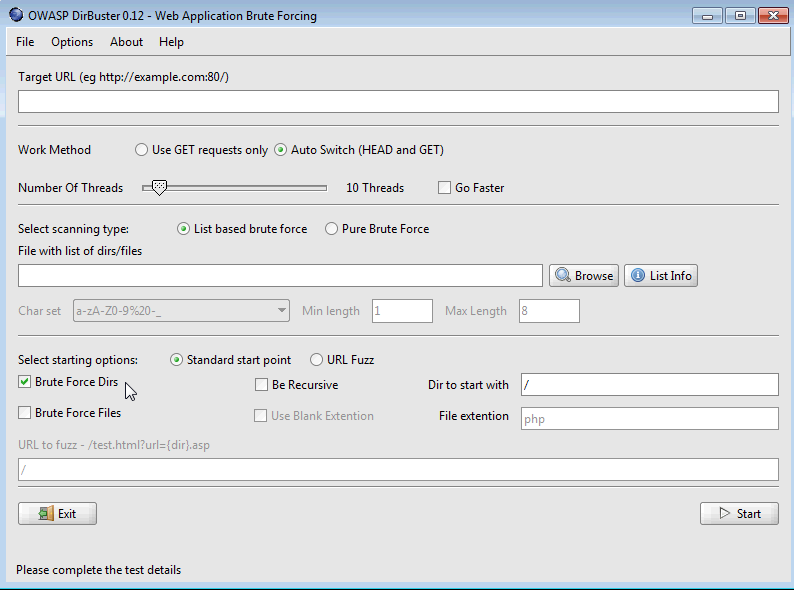Viewport: 794px width, 590px height.
Task: Select URL Fuzz starting option
Action: pos(316,360)
